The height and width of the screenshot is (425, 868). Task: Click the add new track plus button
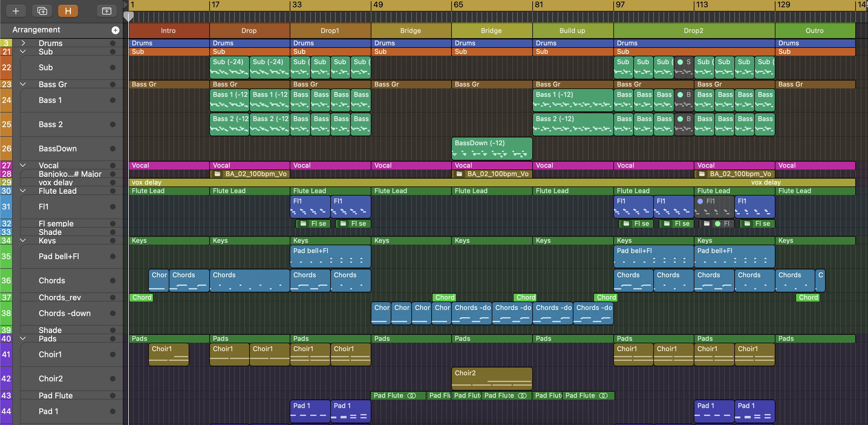click(15, 11)
